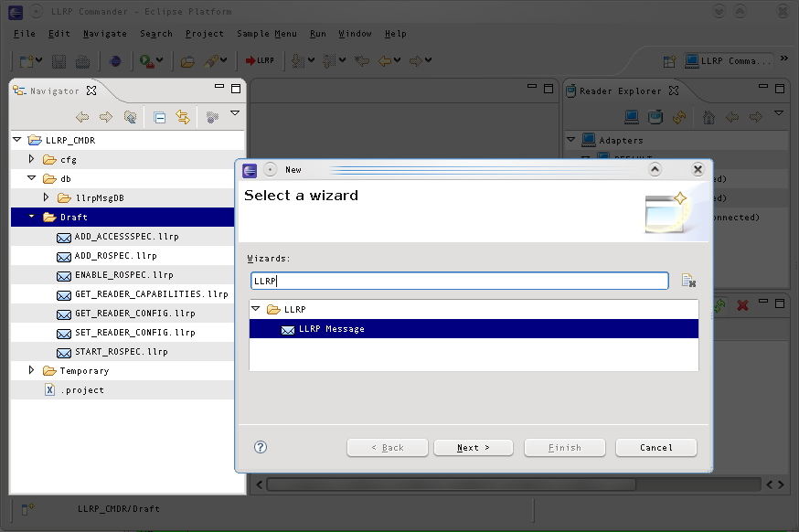This screenshot has width=799, height=532.
Task: Collapse the LLRP_CMDR project node
Action: (x=17, y=139)
